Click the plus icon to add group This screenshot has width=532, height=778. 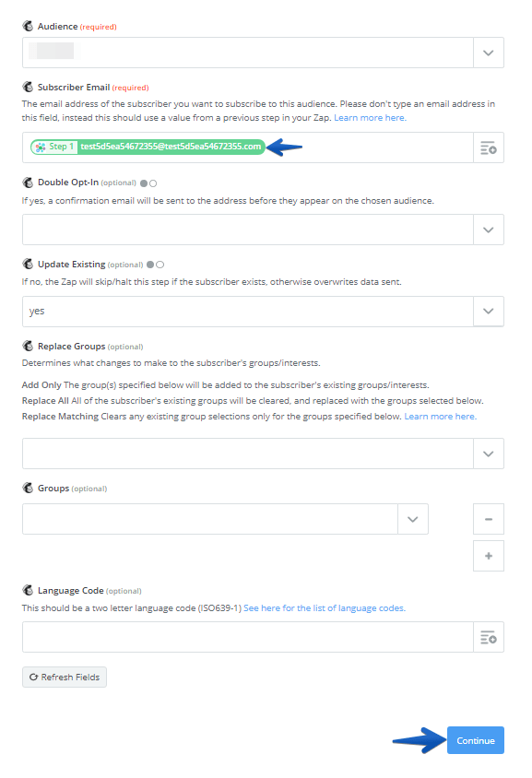(489, 556)
